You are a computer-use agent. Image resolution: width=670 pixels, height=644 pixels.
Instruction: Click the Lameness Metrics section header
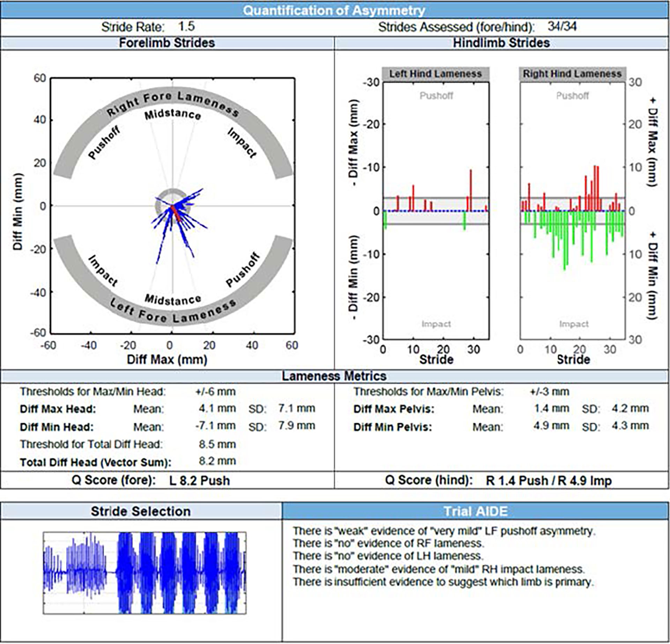point(334,376)
